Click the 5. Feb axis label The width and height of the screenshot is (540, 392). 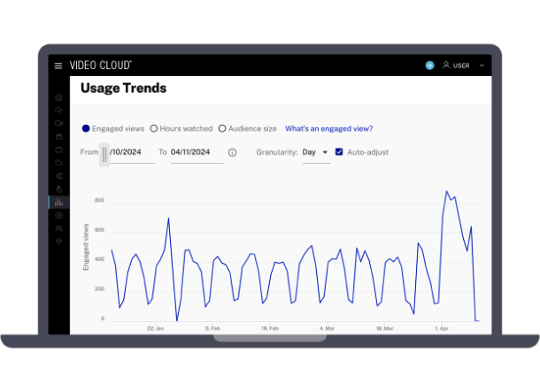point(212,328)
